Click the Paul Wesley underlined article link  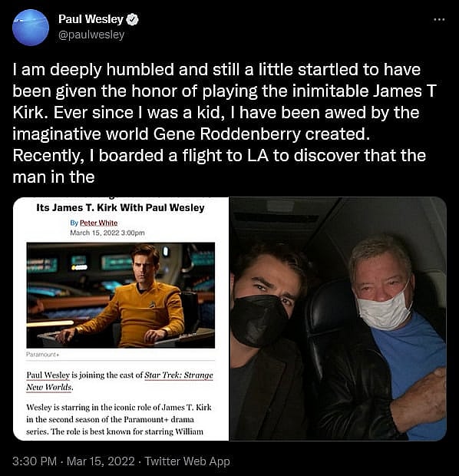[x=48, y=375]
